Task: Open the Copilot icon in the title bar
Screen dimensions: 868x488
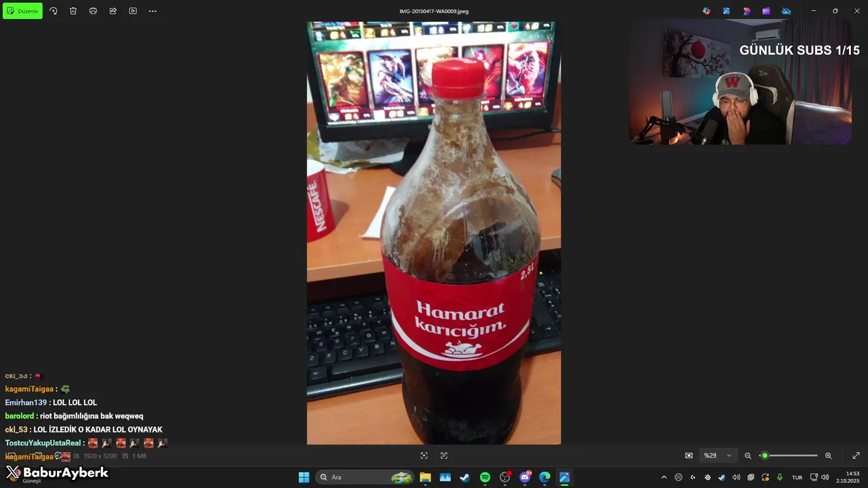Action: click(707, 11)
